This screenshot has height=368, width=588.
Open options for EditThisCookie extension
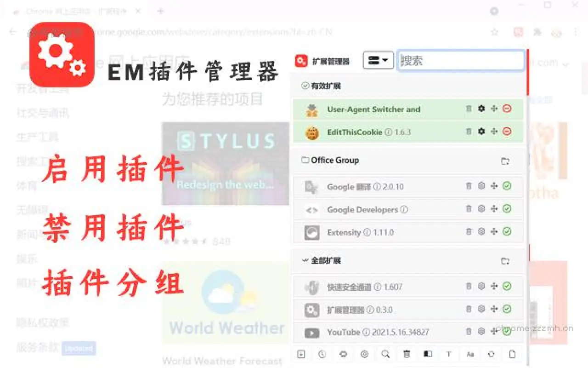(481, 132)
